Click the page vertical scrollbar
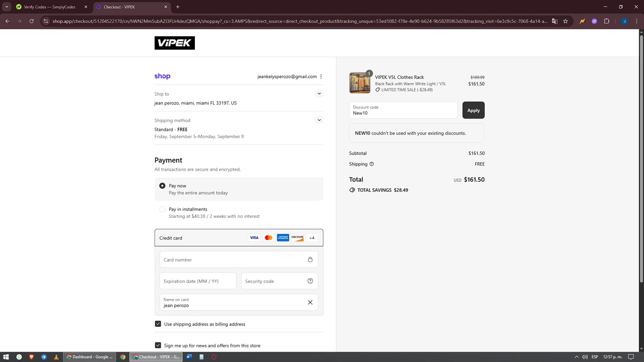This screenshot has width=644, height=362. click(641, 159)
